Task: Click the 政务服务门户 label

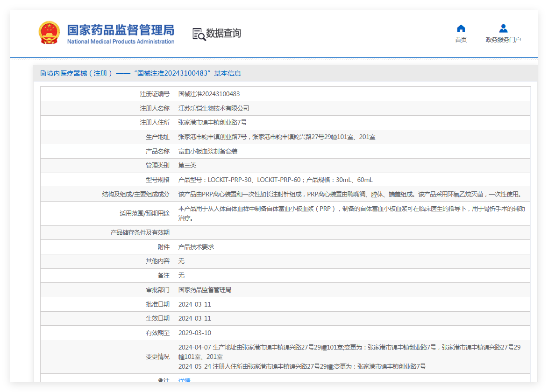Action: [503, 40]
